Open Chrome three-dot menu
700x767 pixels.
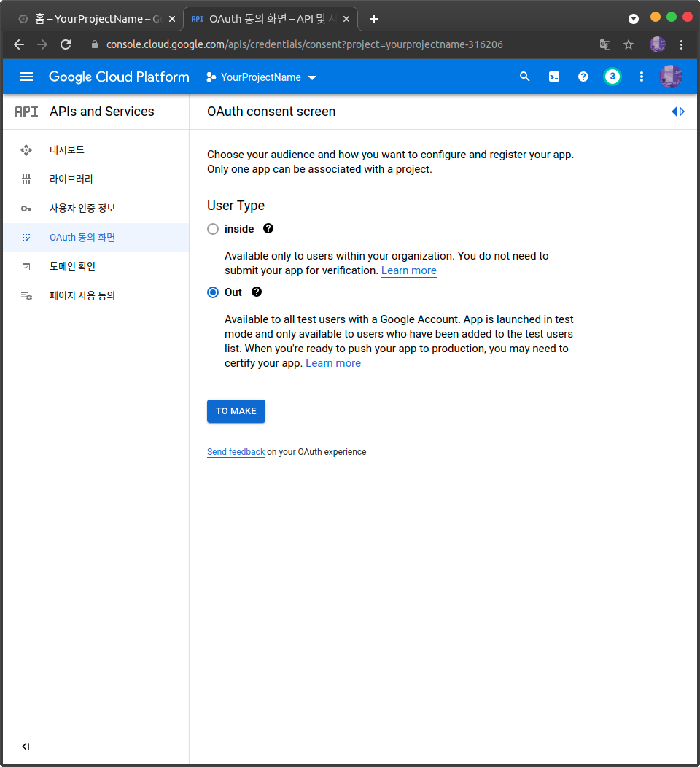[682, 44]
